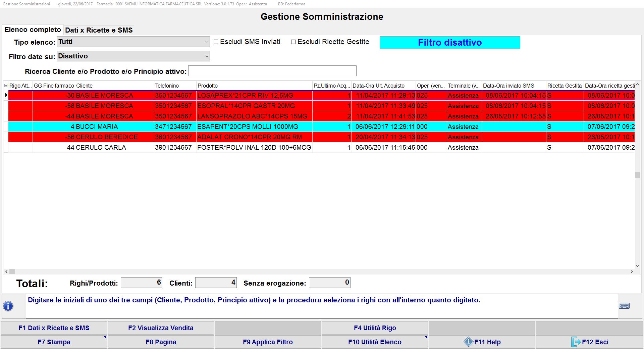This screenshot has height=349, width=644.
Task: Open the Tipo elenco dropdown
Action: pyautogui.click(x=207, y=42)
